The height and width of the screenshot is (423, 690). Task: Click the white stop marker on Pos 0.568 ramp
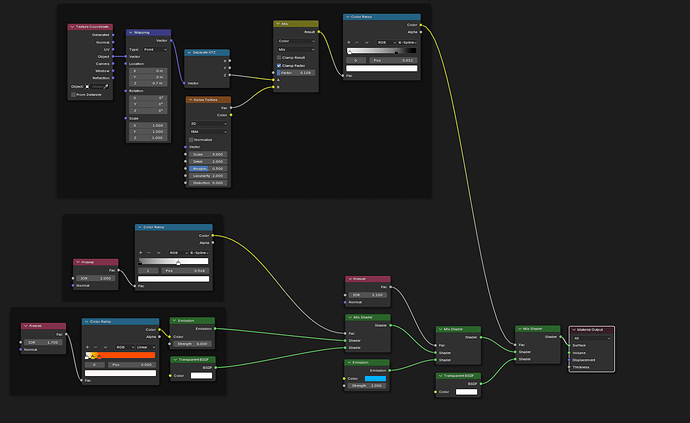pyautogui.click(x=178, y=263)
